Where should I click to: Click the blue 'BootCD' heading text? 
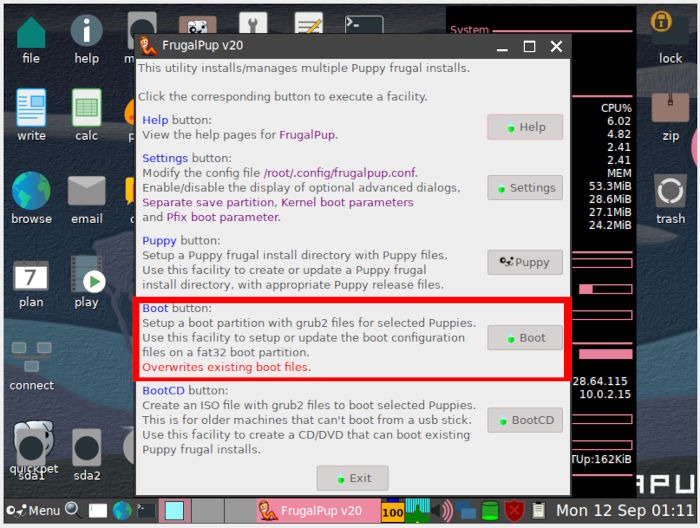(163, 390)
